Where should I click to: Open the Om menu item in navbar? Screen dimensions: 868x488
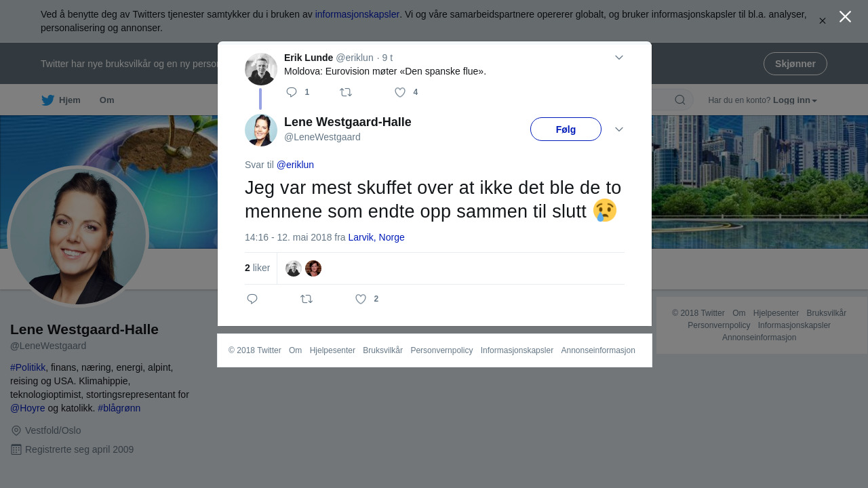107,100
